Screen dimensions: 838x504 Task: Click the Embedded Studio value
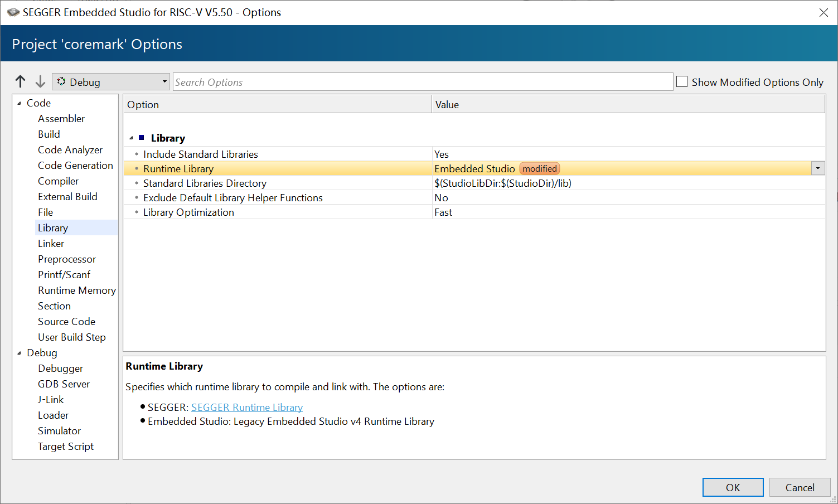pos(474,168)
